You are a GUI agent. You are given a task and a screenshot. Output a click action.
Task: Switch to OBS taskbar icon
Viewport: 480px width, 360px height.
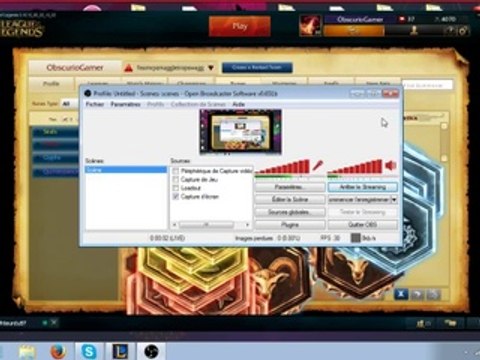[x=151, y=351]
